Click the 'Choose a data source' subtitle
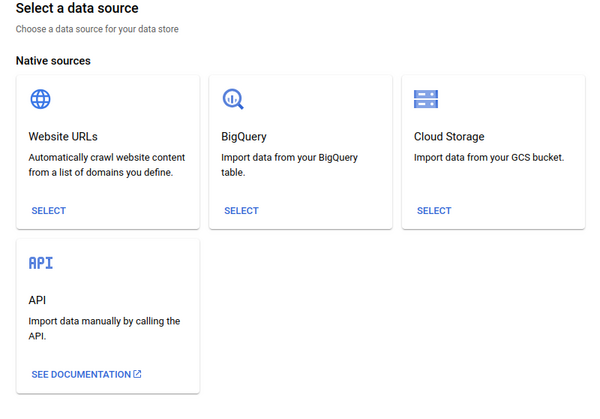The image size is (600, 419). coord(97,29)
